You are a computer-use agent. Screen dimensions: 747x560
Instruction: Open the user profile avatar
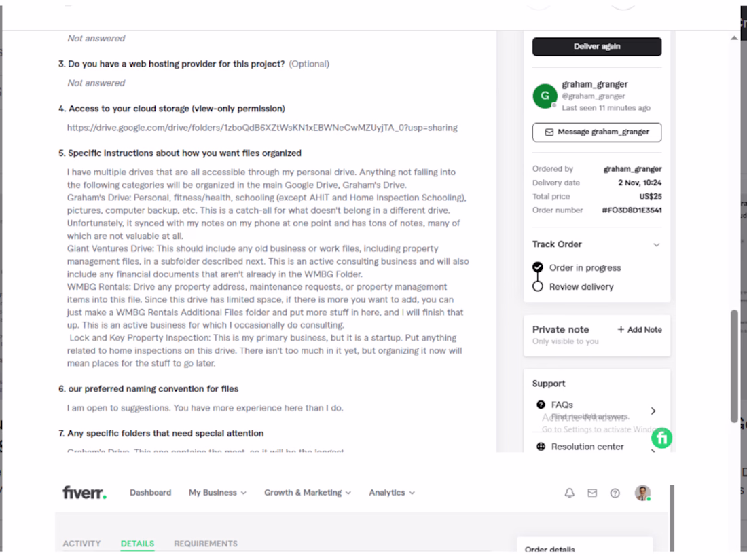pos(642,493)
